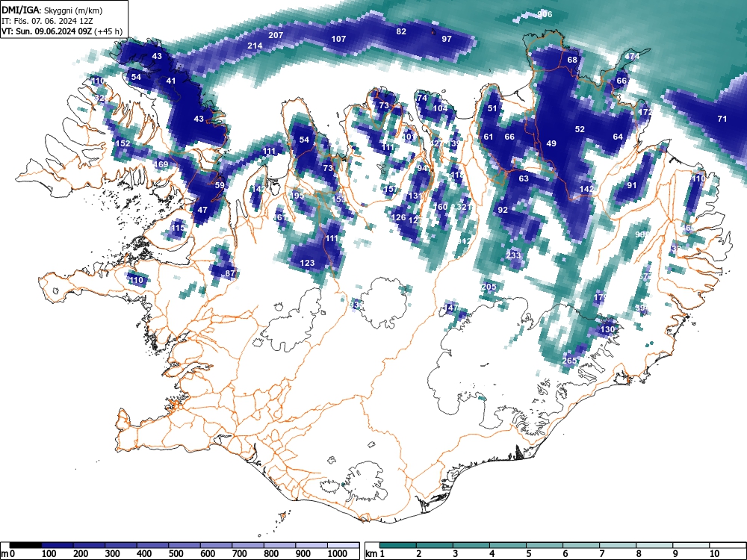747x560 pixels.
Task: Select the value 265 in the southeast
Action: [x=569, y=361]
